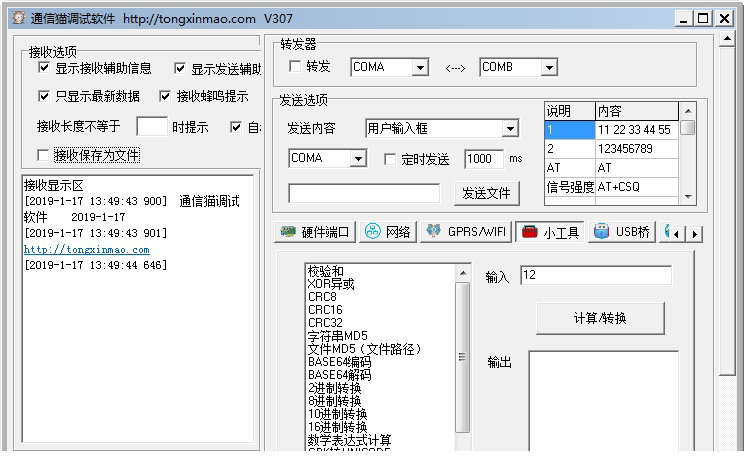This screenshot has width=744, height=469.
Task: Select 数学表达式计算 in the tool list
Action: 349,440
